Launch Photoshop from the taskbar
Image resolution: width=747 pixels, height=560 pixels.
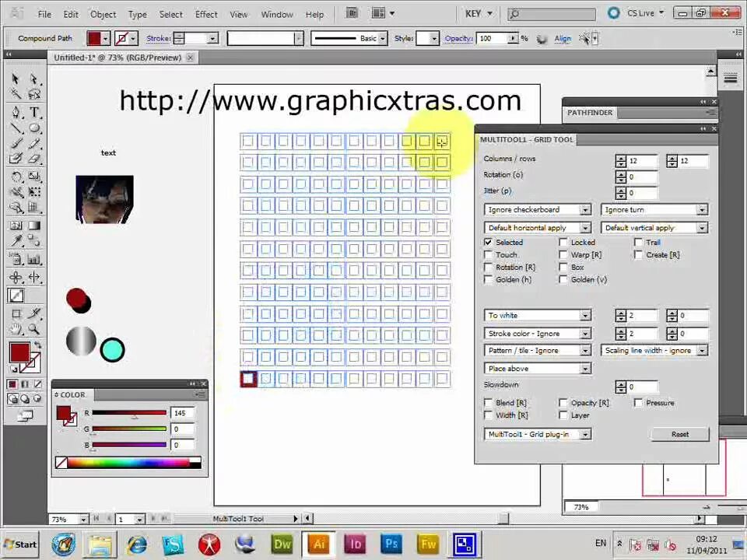click(x=391, y=544)
